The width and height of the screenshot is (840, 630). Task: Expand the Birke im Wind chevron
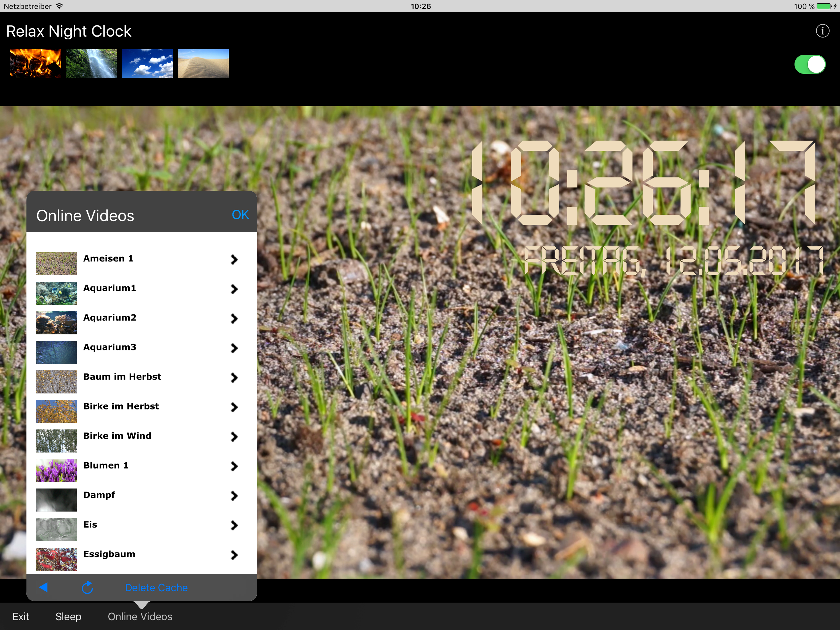pyautogui.click(x=234, y=437)
